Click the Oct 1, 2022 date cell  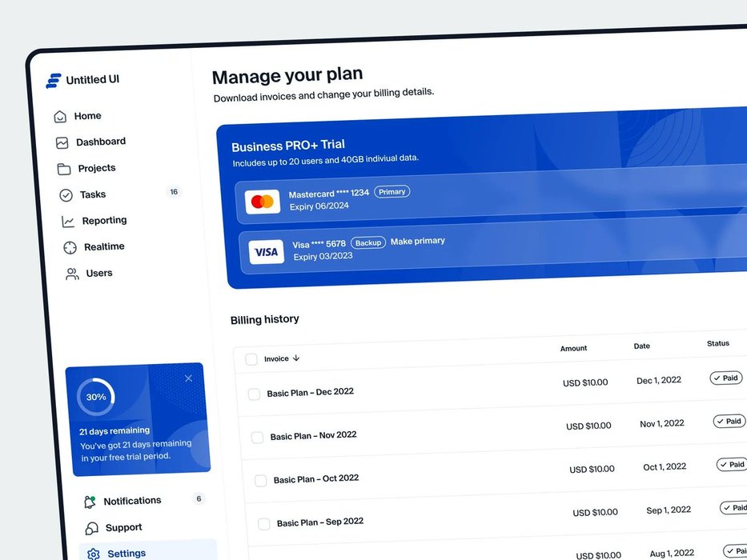(x=665, y=466)
